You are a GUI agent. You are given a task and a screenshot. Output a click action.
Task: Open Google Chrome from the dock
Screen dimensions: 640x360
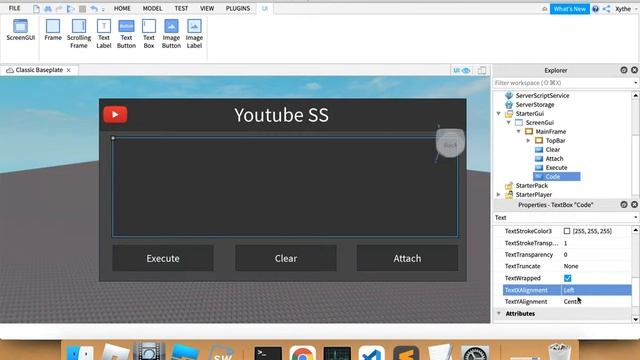coord(302,353)
